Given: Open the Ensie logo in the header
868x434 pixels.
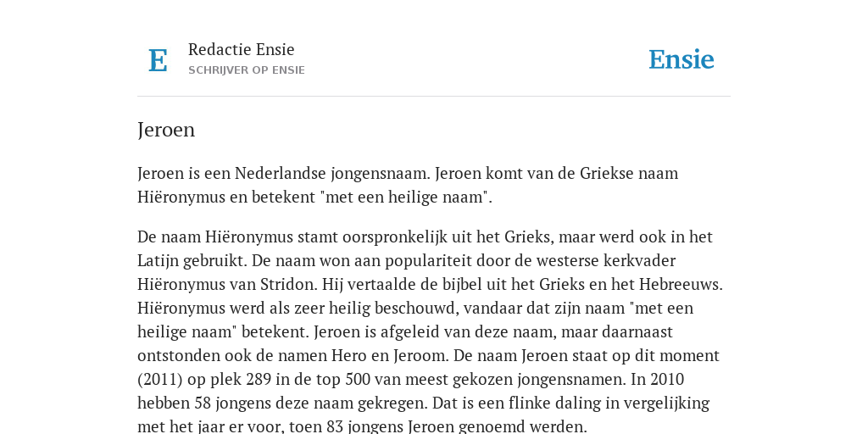Looking at the screenshot, I should (x=681, y=59).
